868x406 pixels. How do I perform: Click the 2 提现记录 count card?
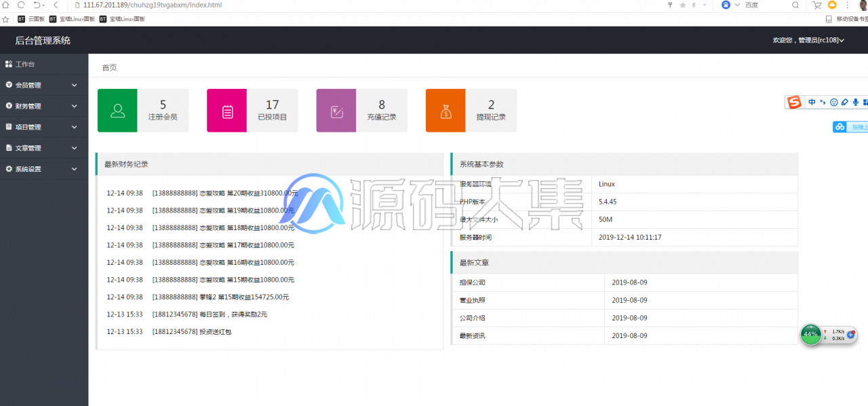coord(491,111)
